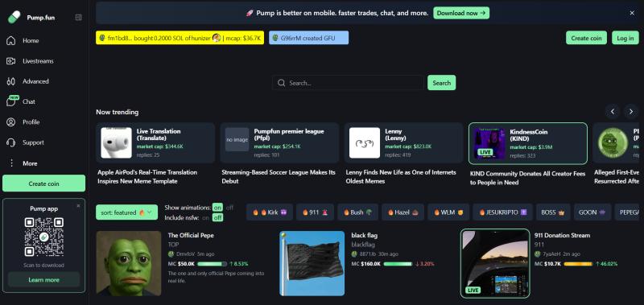Click the Pump.fun pill logo
Screen dimensions: 644x305
tap(14, 17)
